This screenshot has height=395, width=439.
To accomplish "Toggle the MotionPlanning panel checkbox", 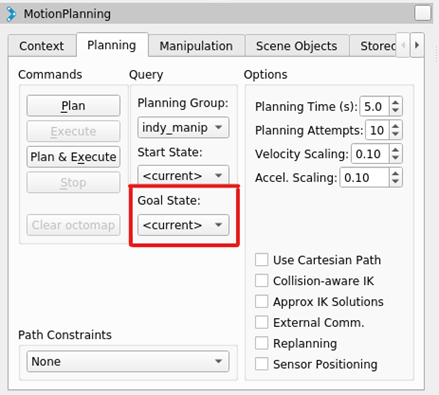I will click(x=423, y=14).
